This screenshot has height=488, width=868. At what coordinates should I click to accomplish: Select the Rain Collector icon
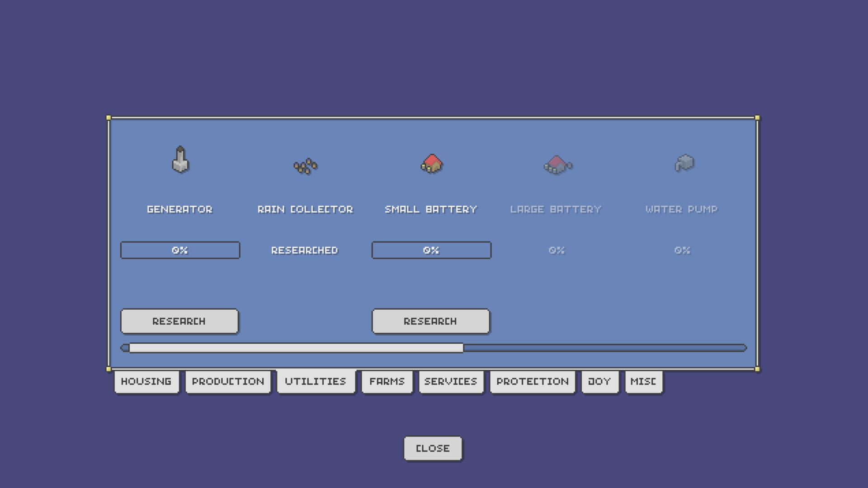tap(305, 166)
